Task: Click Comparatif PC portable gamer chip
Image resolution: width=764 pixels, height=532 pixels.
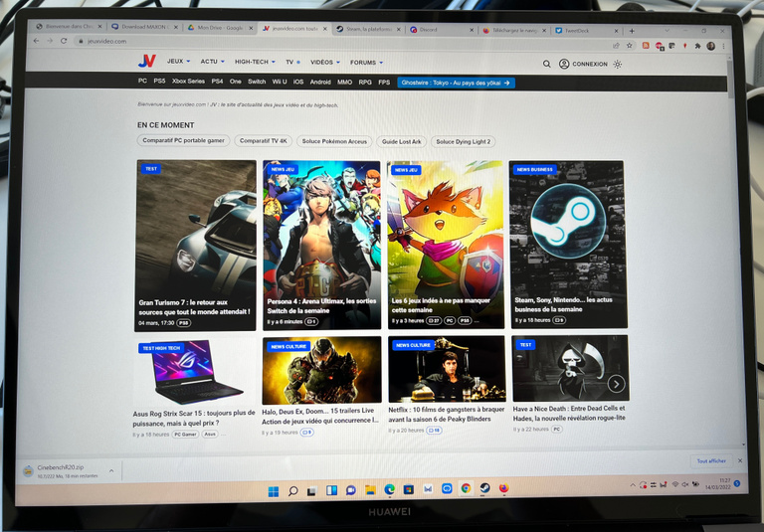Action: point(183,140)
